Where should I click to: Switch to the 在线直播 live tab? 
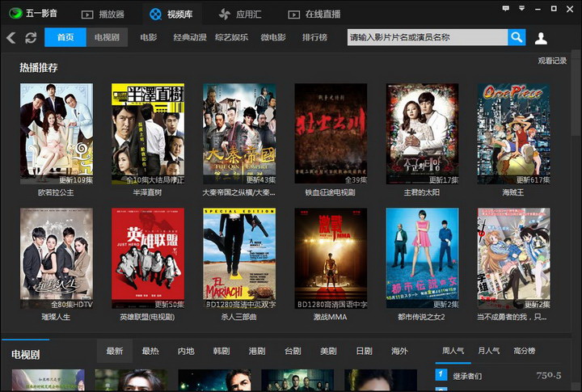click(314, 15)
